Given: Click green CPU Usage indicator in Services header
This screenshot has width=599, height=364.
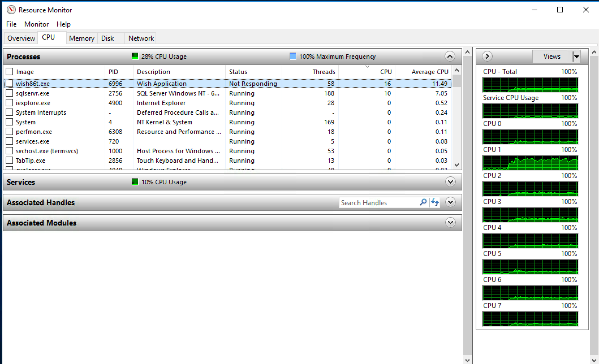Looking at the screenshot, I should coord(135,182).
